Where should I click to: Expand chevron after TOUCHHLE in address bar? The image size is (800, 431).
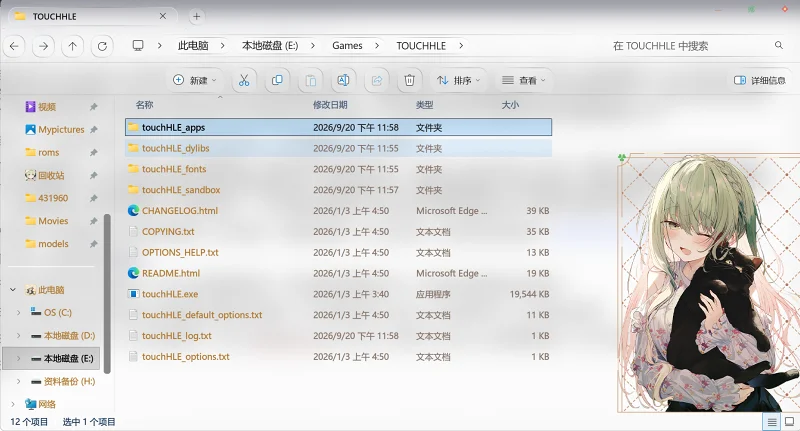pyautogui.click(x=461, y=45)
